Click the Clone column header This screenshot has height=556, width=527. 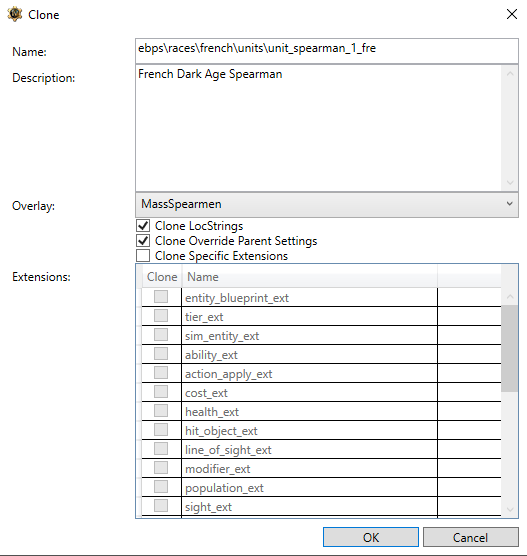click(162, 277)
